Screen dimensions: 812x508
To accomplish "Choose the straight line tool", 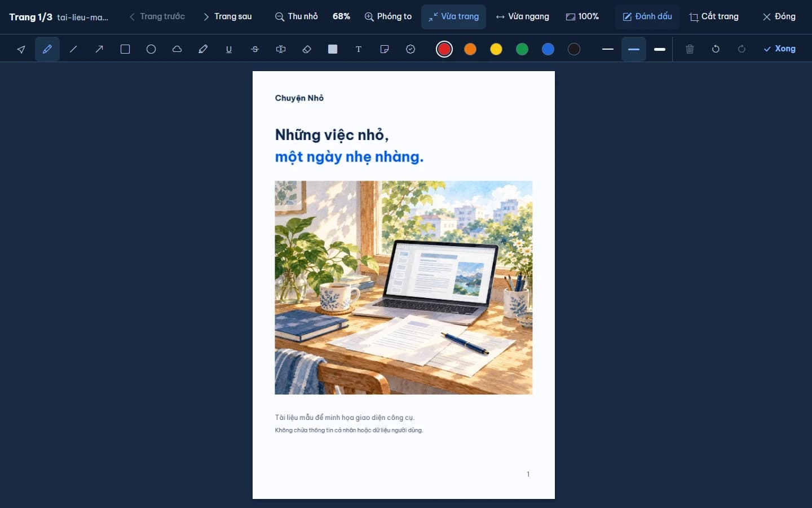I will click(x=73, y=49).
